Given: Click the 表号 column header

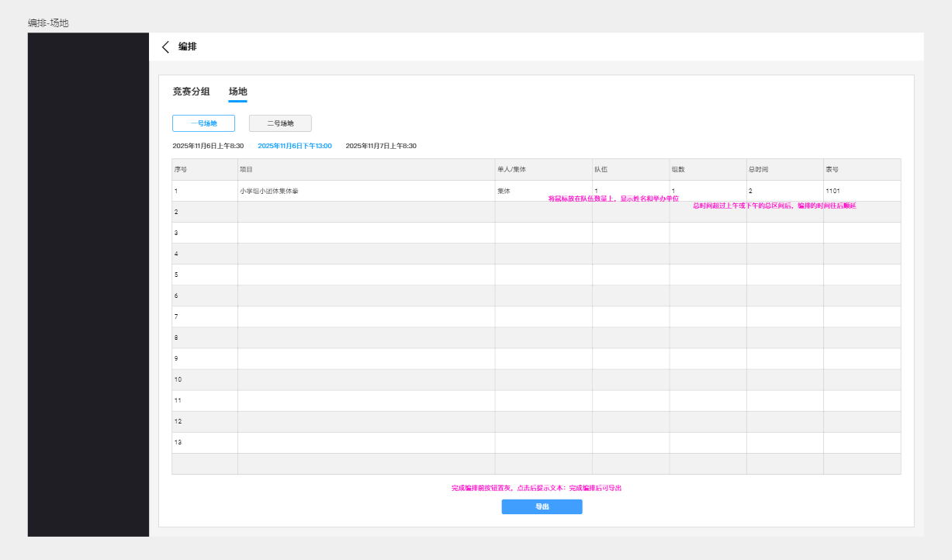Looking at the screenshot, I should point(832,169).
